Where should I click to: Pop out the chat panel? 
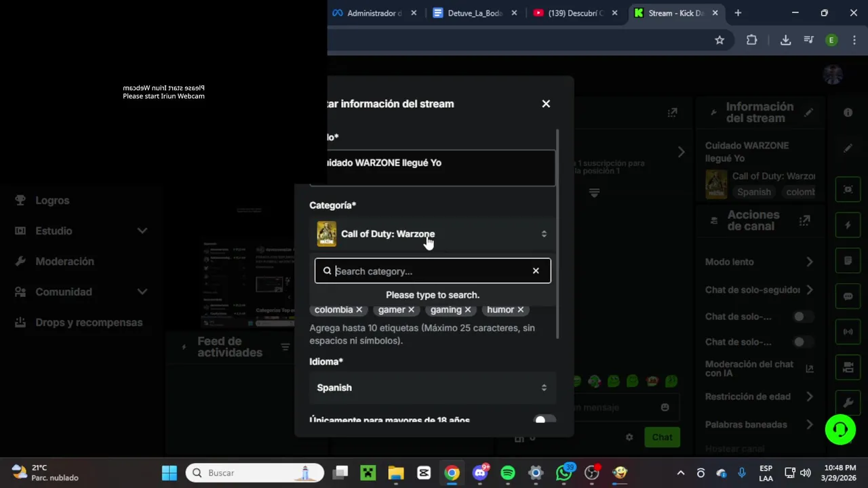672,113
